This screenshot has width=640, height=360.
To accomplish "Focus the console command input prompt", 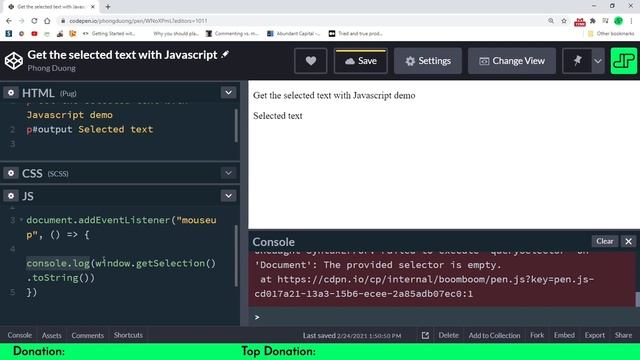I will [443, 317].
